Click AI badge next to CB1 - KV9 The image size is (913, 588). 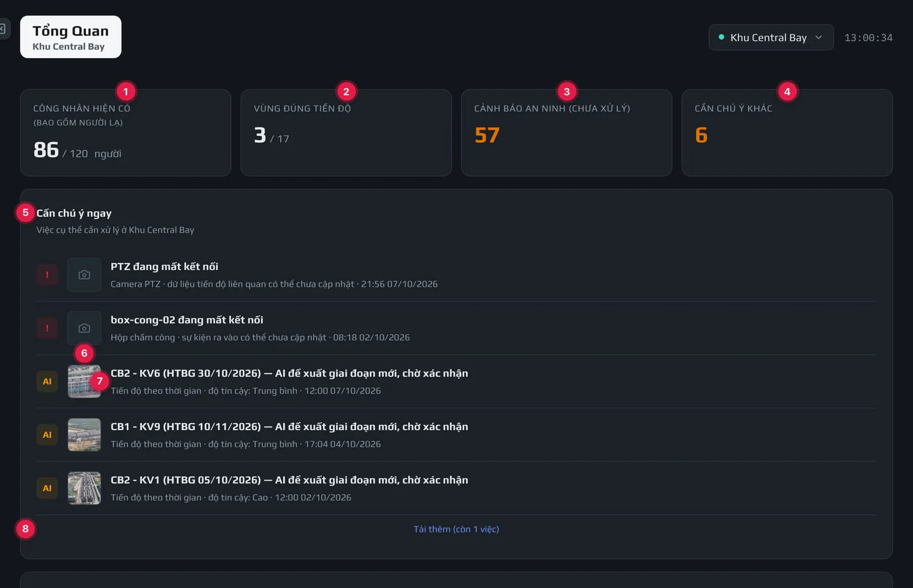[x=47, y=435]
